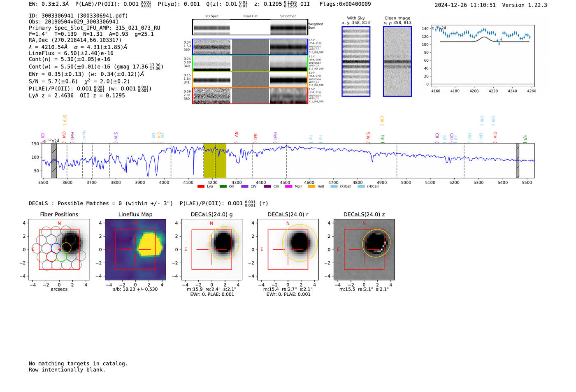Click the 2D Spec column heading
576x392 pixels.
[212, 16]
